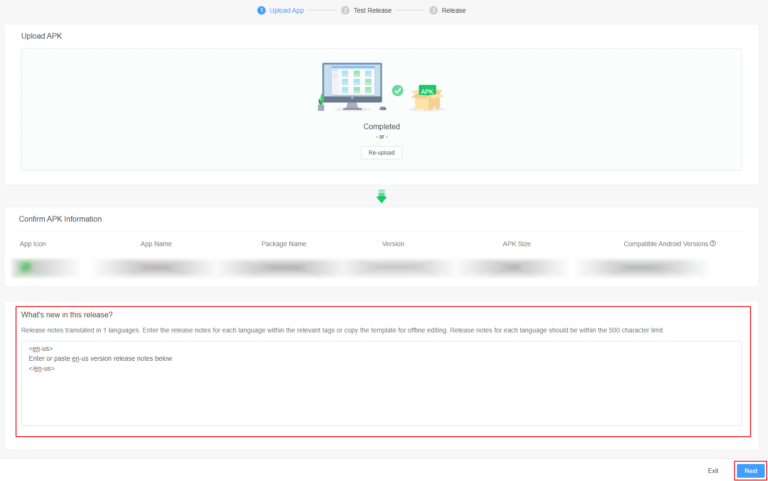Go to the Test Release step
The height and width of the screenshot is (481, 768).
(x=371, y=10)
